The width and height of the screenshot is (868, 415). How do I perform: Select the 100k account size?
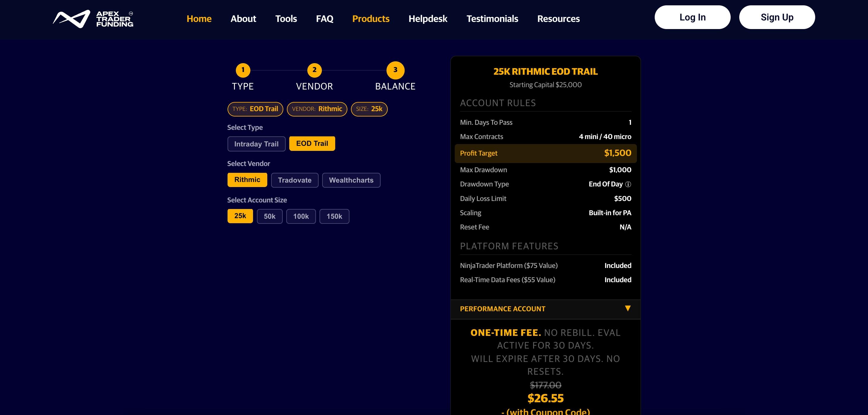pyautogui.click(x=301, y=216)
